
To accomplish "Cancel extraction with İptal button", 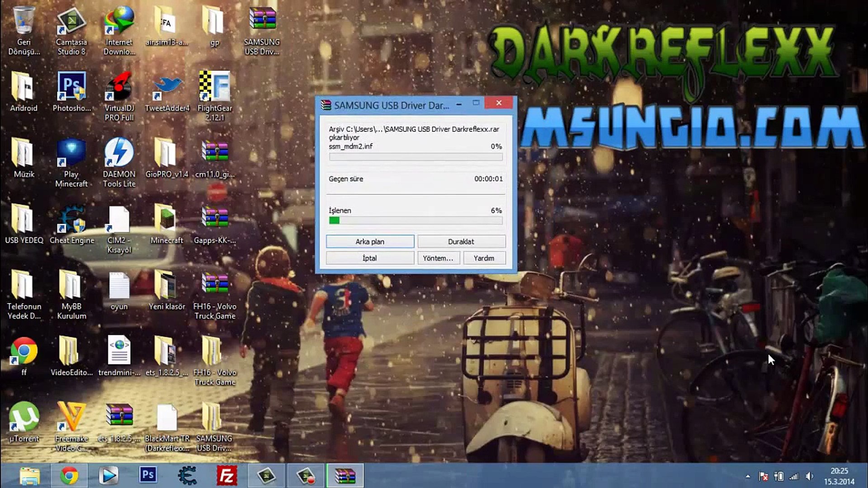I will click(370, 258).
